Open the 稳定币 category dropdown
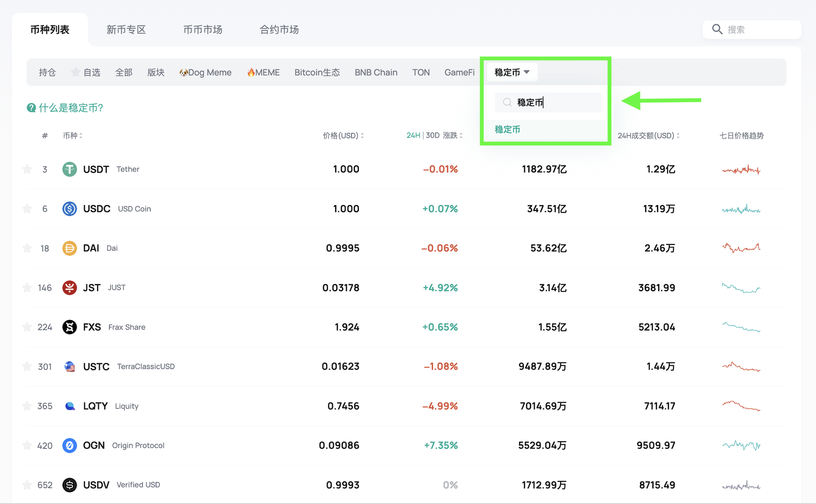The height and width of the screenshot is (504, 816). (512, 72)
